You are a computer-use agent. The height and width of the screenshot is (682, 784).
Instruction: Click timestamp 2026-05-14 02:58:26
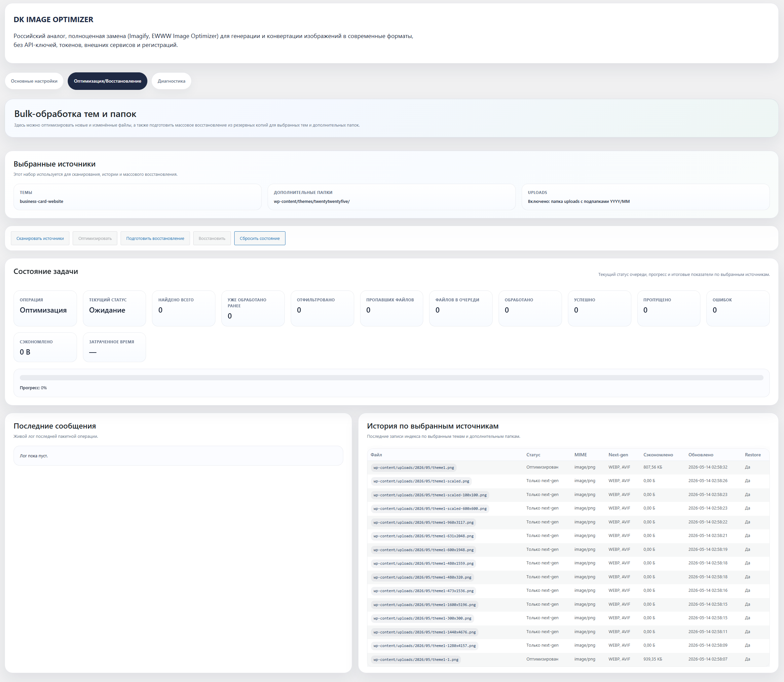coord(708,481)
